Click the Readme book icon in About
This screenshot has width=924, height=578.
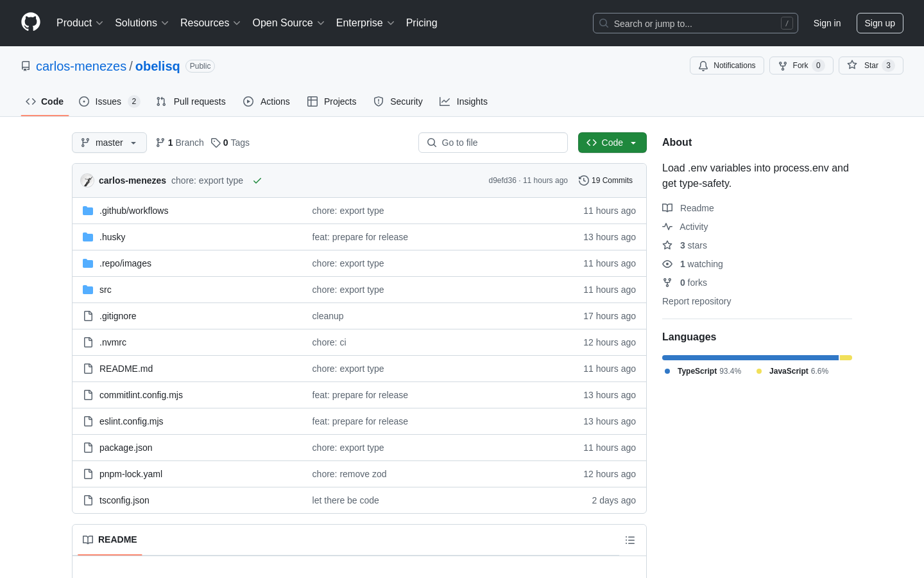[x=667, y=208]
